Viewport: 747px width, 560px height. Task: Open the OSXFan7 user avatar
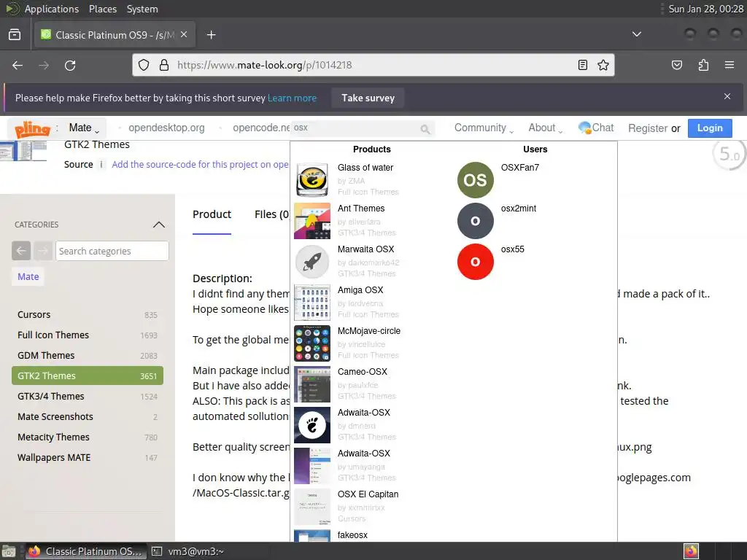[x=475, y=180]
